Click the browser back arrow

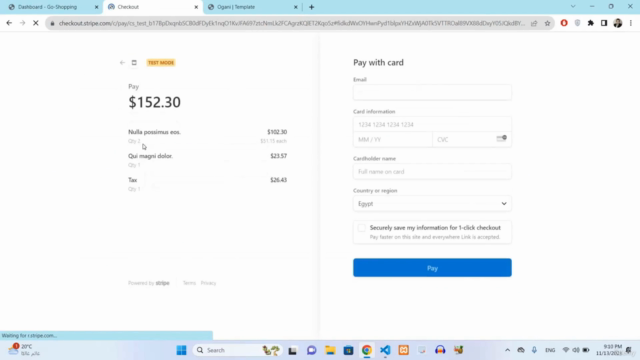pyautogui.click(x=9, y=23)
